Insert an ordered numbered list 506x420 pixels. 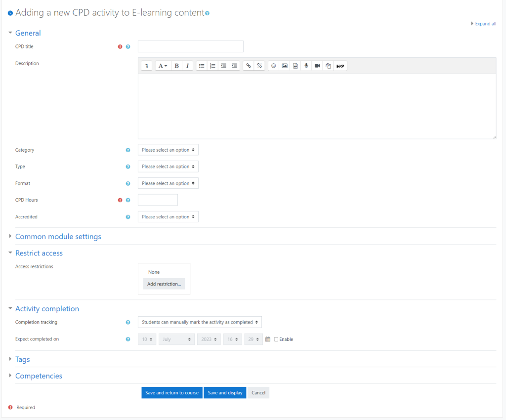click(x=212, y=66)
